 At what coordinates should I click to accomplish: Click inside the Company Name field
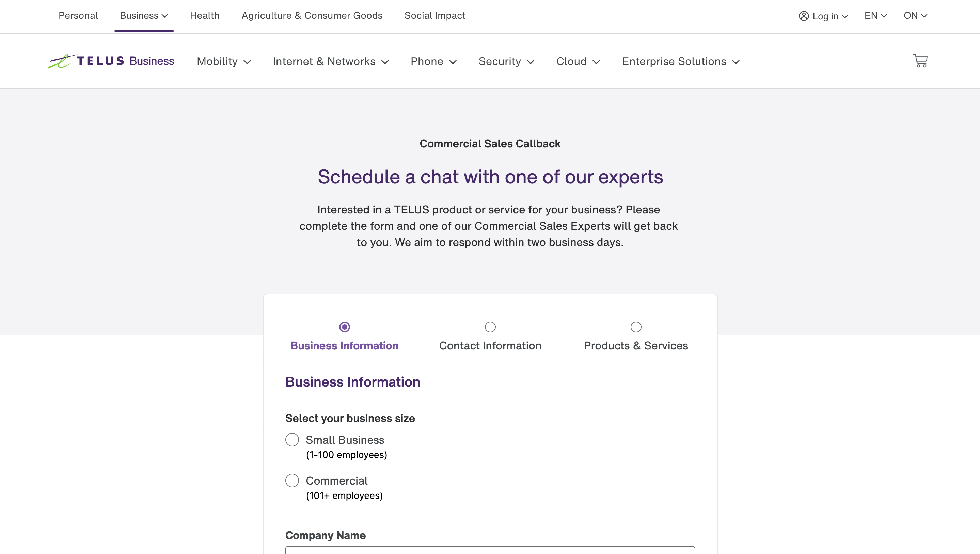[490, 552]
